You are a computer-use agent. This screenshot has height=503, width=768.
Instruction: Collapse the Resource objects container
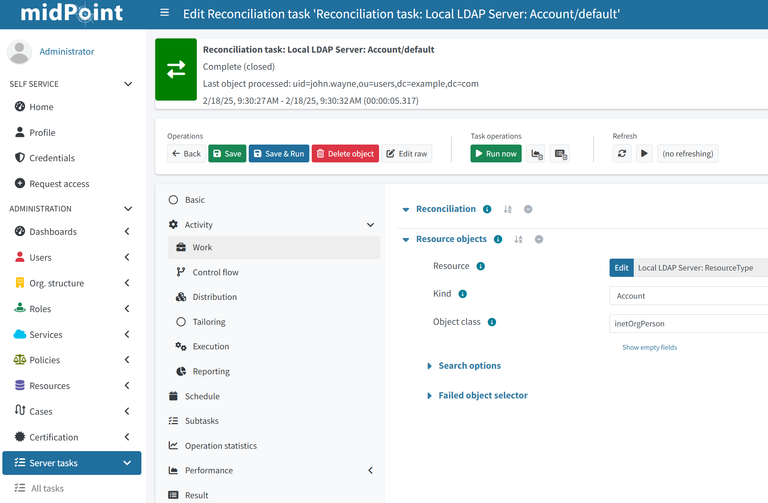pyautogui.click(x=406, y=240)
